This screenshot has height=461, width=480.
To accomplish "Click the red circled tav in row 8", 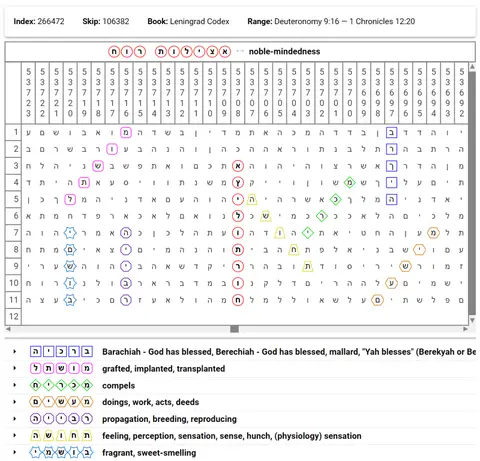I will tap(238, 249).
